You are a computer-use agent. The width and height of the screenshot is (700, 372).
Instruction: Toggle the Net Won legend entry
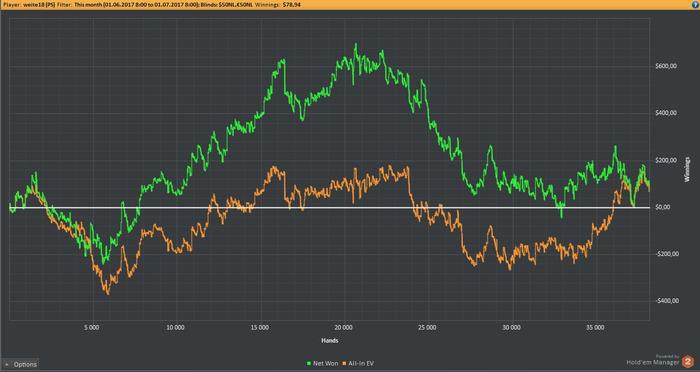322,364
